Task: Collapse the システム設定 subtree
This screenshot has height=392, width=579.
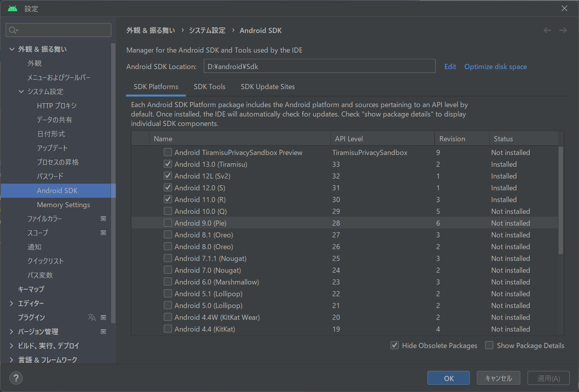Action: tap(21, 91)
